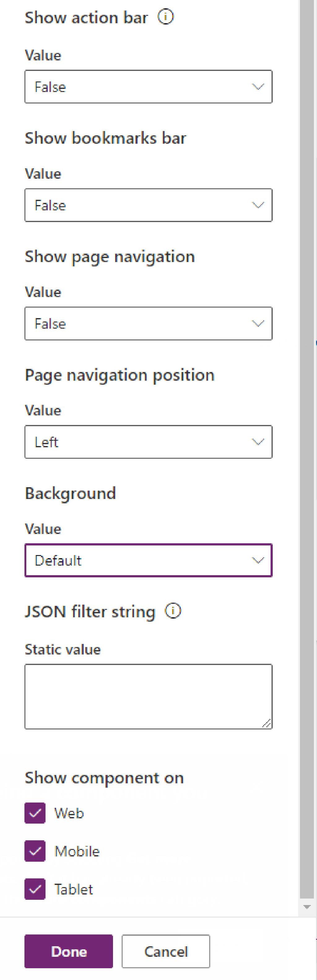View the JSON filter string help icon
The width and height of the screenshot is (317, 980).
pos(173,611)
